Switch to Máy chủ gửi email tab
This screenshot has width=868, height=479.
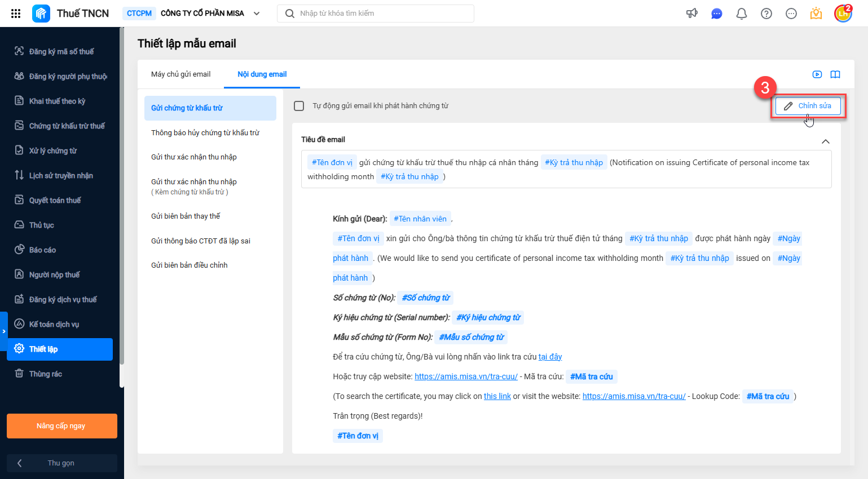point(180,74)
